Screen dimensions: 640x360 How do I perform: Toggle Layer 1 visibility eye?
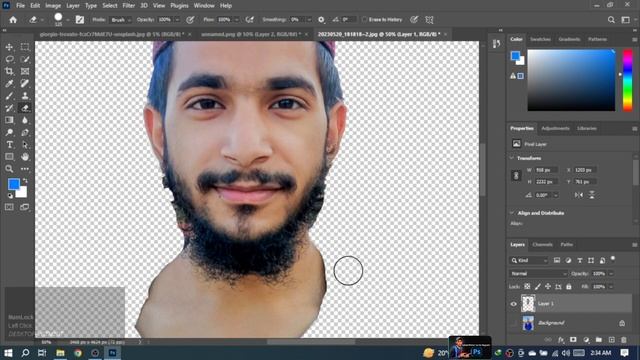point(513,304)
